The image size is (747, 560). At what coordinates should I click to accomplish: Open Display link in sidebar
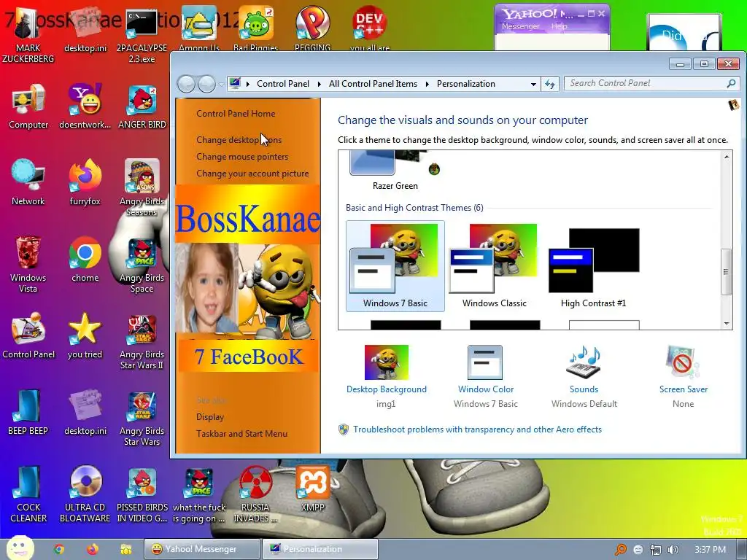[210, 416]
